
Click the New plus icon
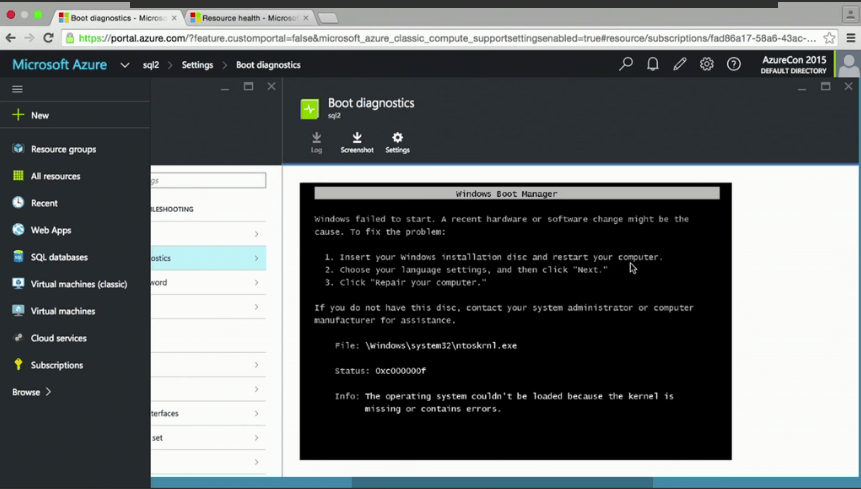tap(18, 115)
